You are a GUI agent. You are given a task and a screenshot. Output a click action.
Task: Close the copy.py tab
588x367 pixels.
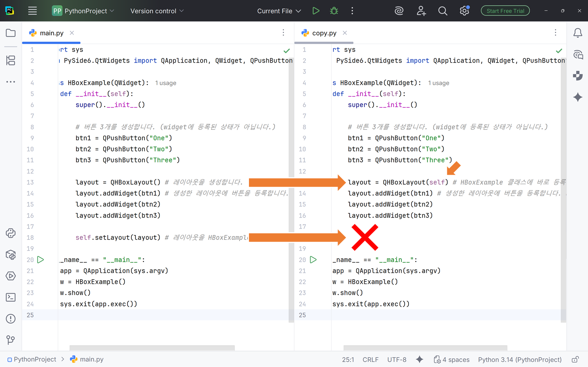click(345, 33)
